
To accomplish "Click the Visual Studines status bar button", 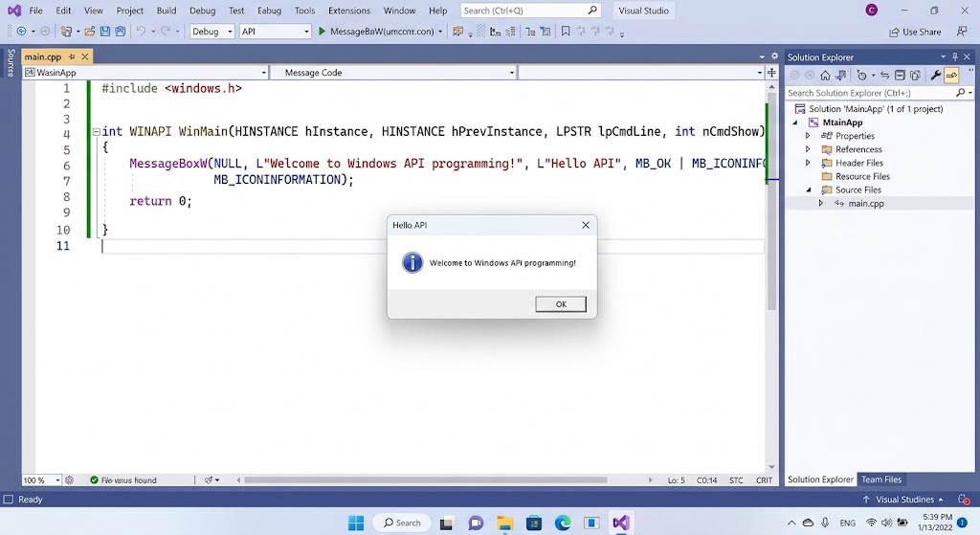I will [x=903, y=500].
